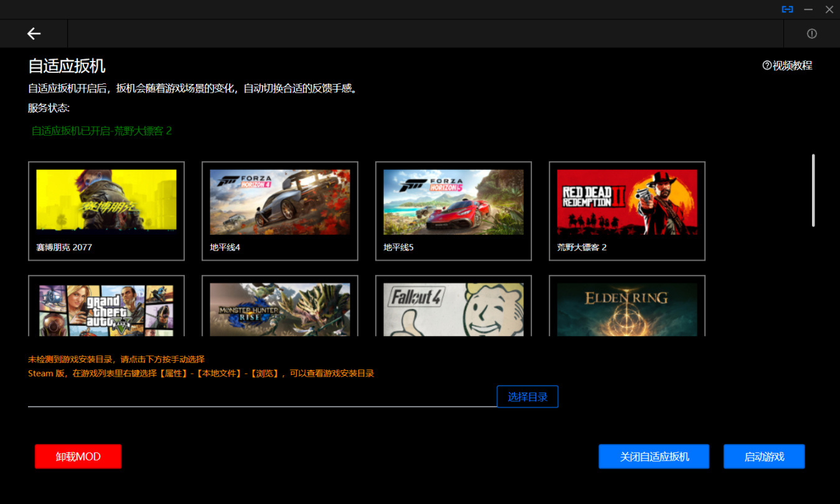Image resolution: width=840 pixels, height=504 pixels.
Task: Go back using the left arrow icon
Action: click(x=34, y=34)
